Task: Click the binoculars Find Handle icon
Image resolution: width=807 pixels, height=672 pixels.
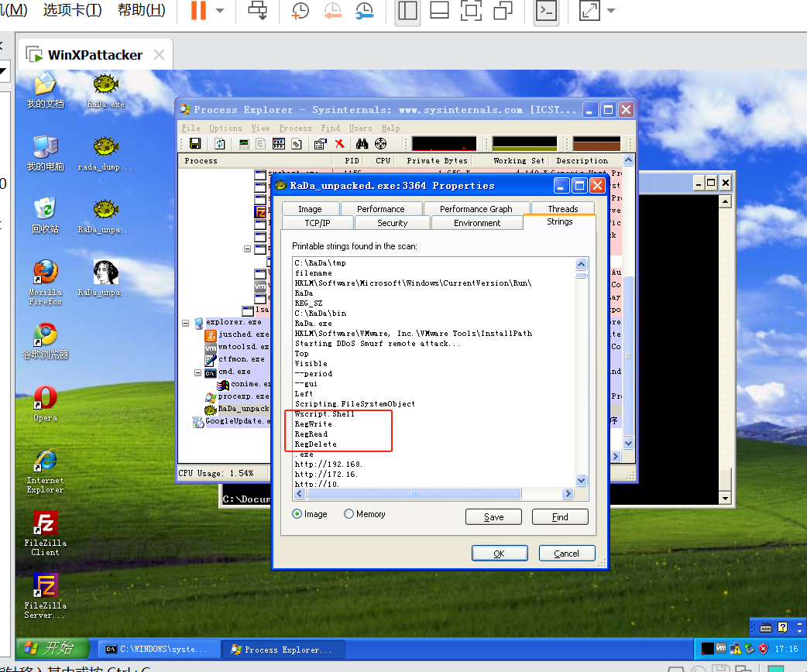Action: pos(362,144)
